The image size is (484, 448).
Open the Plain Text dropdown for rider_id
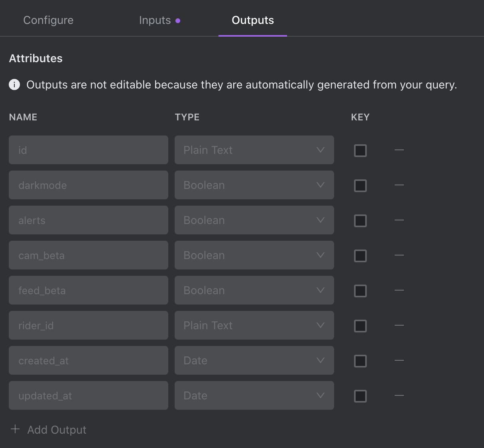[254, 325]
